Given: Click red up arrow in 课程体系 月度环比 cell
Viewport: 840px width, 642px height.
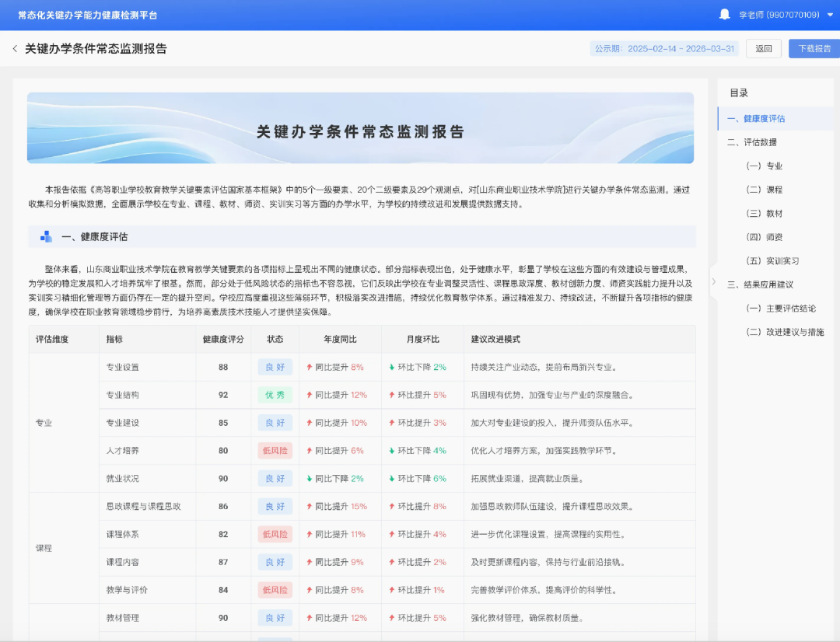Looking at the screenshot, I should [392, 535].
